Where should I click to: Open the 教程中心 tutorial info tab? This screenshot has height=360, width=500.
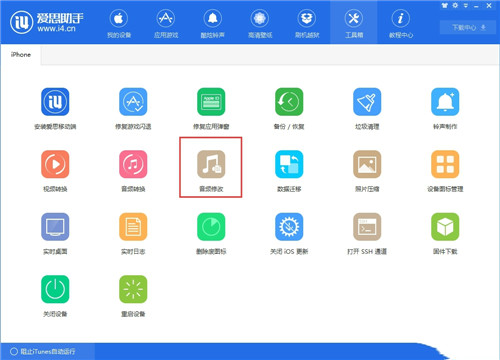point(401,23)
